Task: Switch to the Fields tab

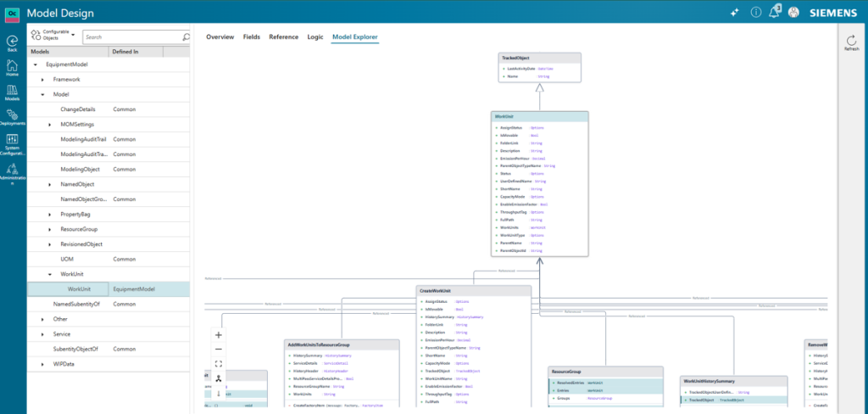Action: (251, 37)
